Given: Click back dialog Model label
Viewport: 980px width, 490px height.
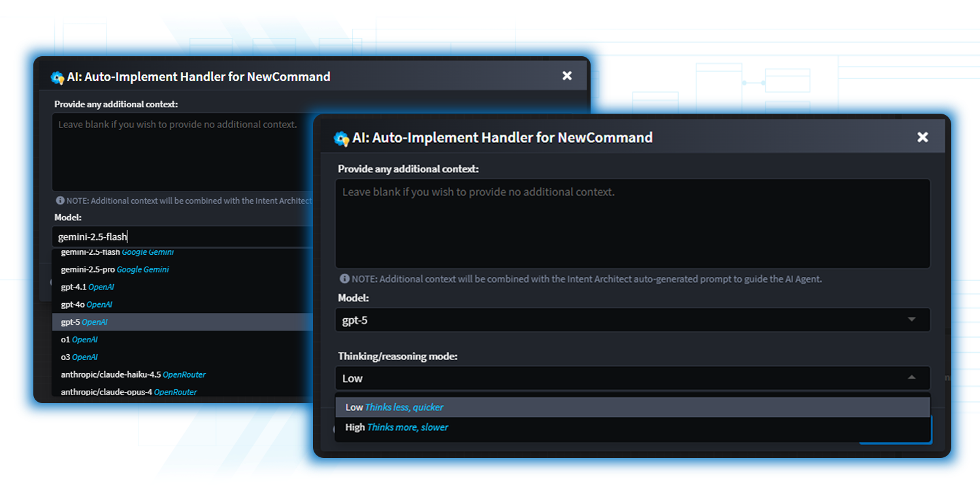Looking at the screenshot, I should coord(68,218).
